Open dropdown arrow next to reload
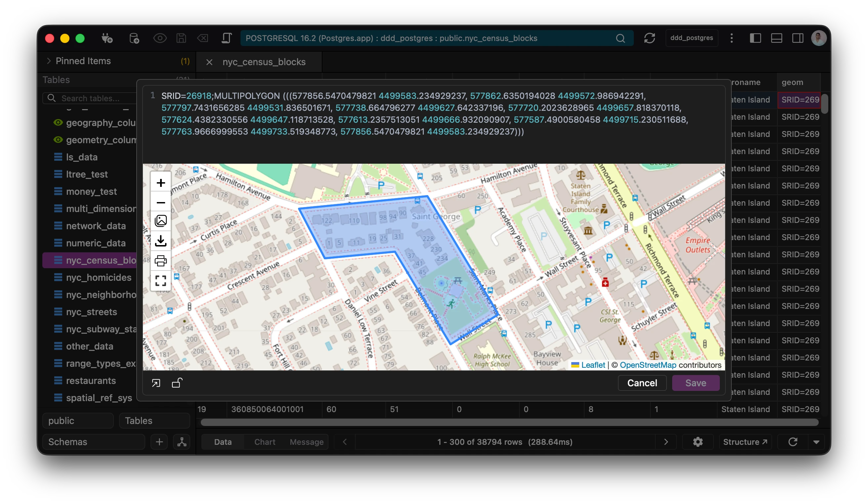The width and height of the screenshot is (868, 504). 816,442
